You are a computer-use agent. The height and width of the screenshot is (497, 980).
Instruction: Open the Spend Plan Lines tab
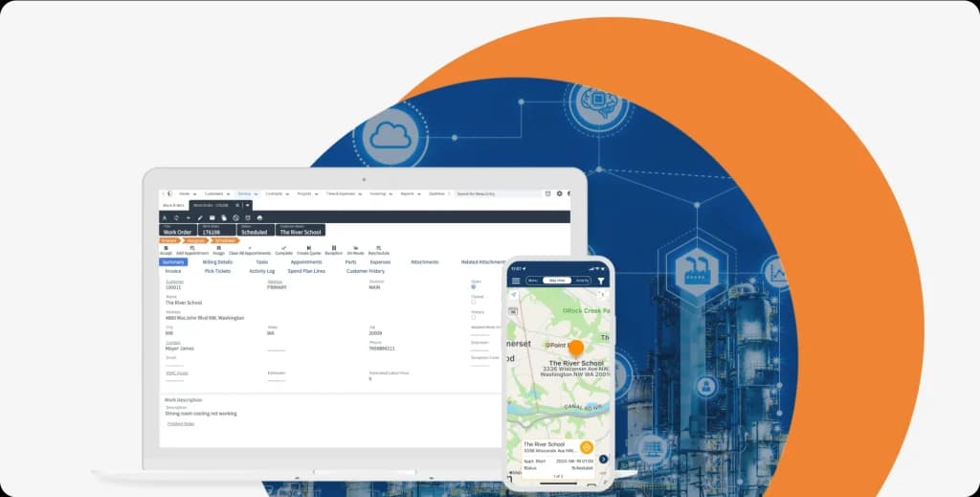[x=306, y=271]
